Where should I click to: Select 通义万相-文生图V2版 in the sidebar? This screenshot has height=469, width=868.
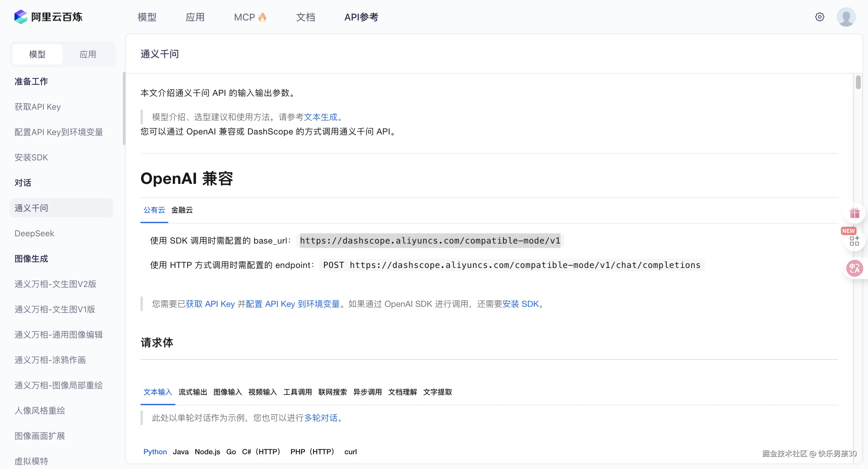pyautogui.click(x=55, y=284)
